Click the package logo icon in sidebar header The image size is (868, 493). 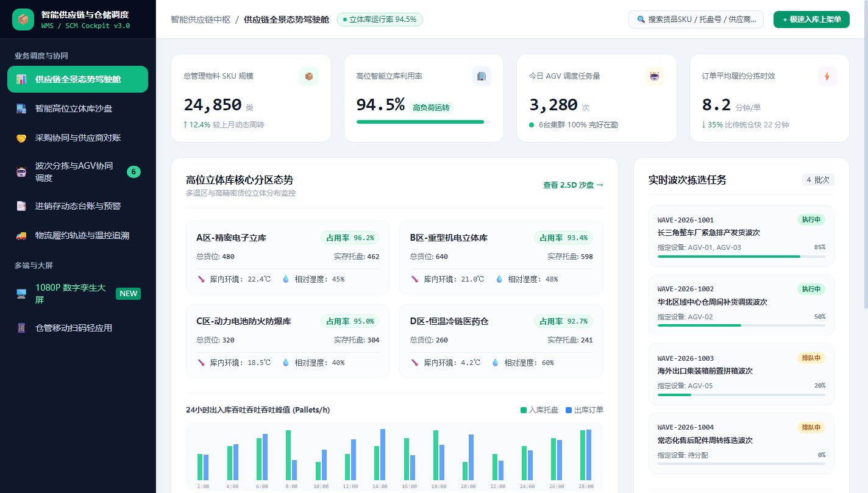pyautogui.click(x=23, y=20)
